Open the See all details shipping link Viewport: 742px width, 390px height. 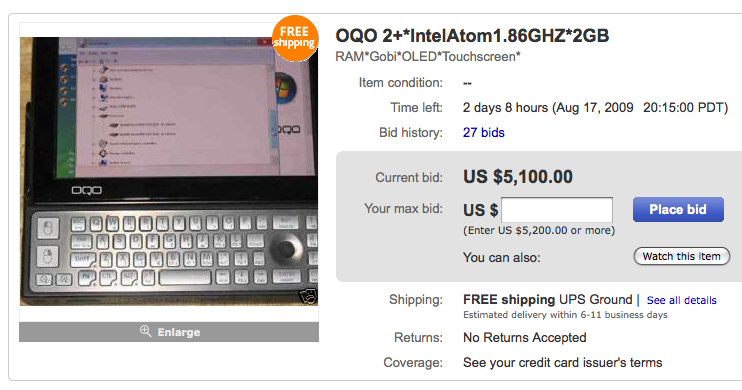[681, 300]
